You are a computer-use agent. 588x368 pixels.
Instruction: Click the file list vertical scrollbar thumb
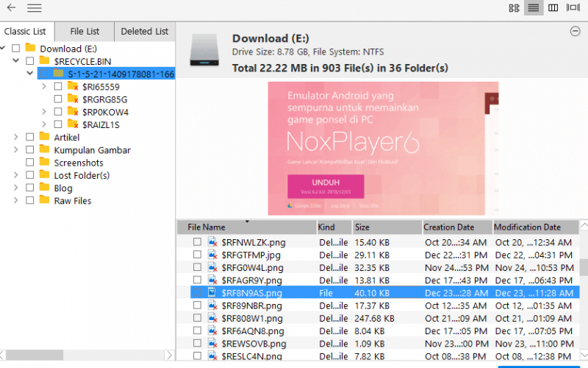(584, 267)
